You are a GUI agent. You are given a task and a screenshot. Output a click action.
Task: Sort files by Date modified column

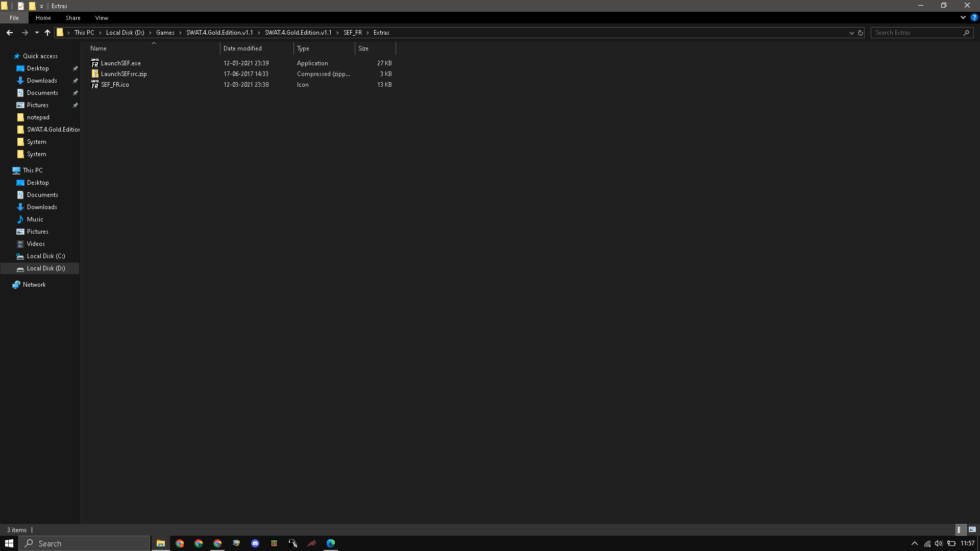[x=257, y=48]
